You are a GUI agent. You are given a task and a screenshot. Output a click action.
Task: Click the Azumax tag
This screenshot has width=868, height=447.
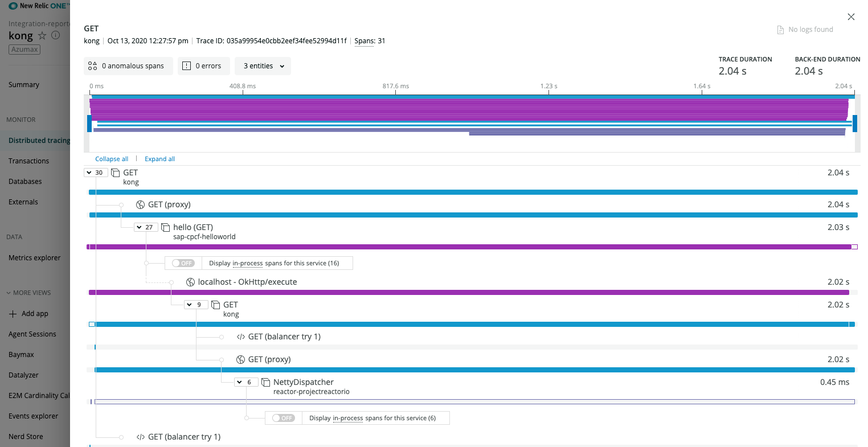coord(24,50)
